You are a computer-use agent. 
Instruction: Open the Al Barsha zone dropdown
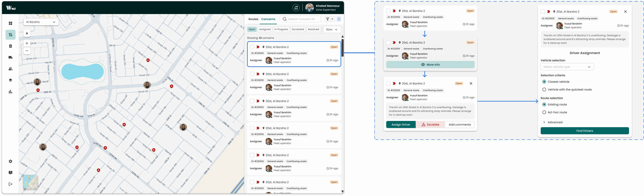[41, 22]
